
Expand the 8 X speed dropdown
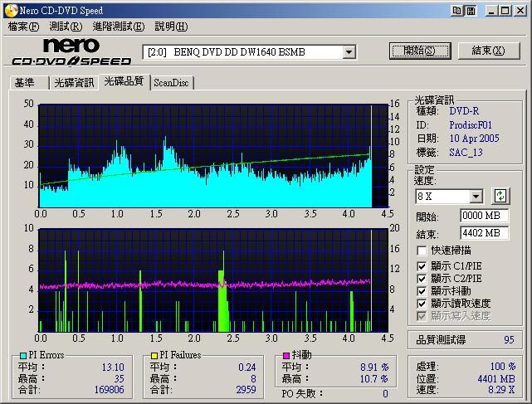point(476,197)
